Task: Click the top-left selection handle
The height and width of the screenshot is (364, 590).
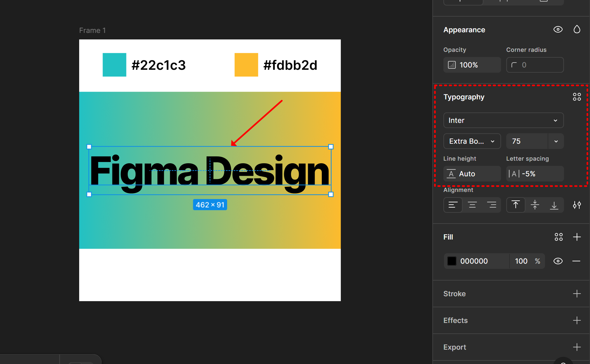Action: tap(89, 147)
